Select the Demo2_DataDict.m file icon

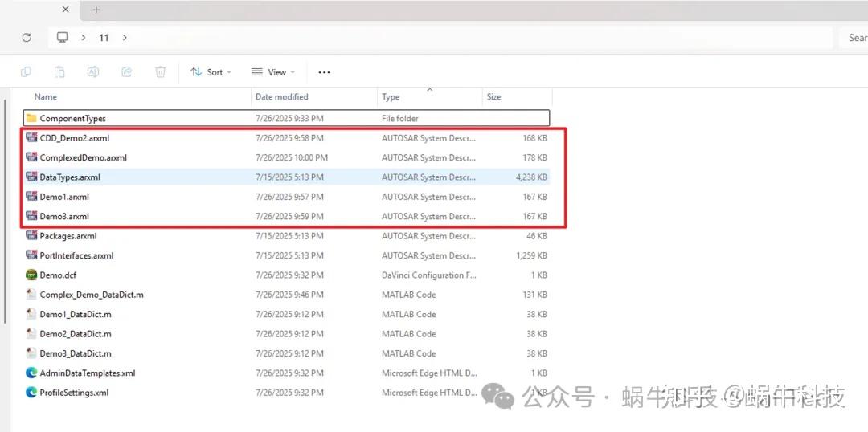pos(31,334)
